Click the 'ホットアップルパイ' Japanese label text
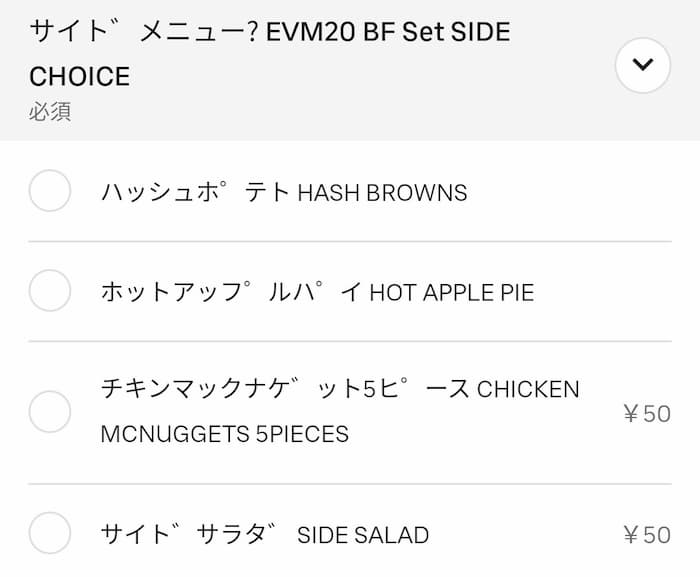The image size is (700, 577). [x=232, y=292]
